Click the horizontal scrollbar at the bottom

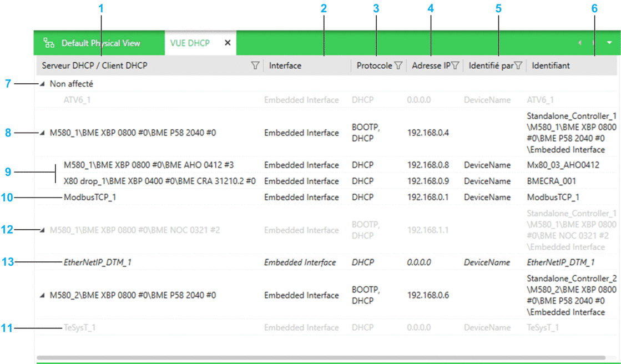[x=321, y=358]
